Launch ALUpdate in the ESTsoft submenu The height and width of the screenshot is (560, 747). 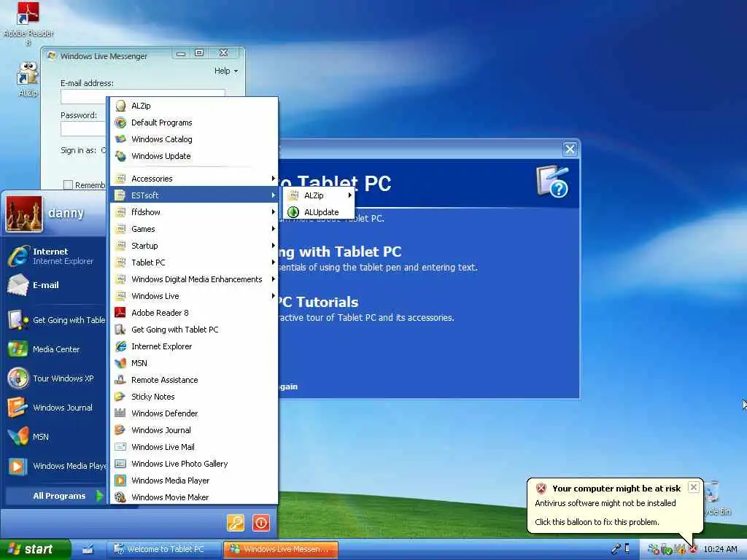(320, 212)
